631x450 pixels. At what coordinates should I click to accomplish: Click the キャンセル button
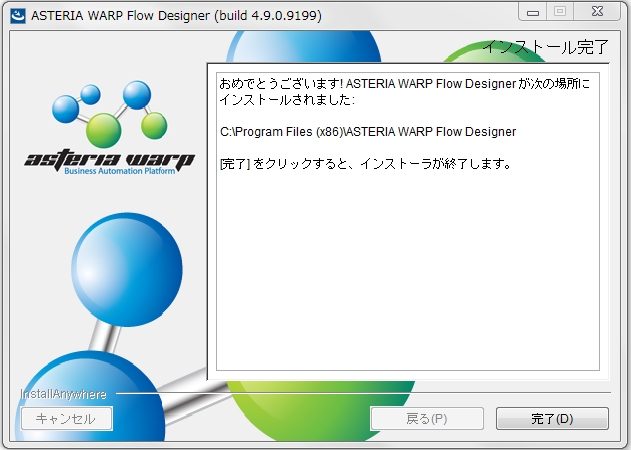[67, 419]
